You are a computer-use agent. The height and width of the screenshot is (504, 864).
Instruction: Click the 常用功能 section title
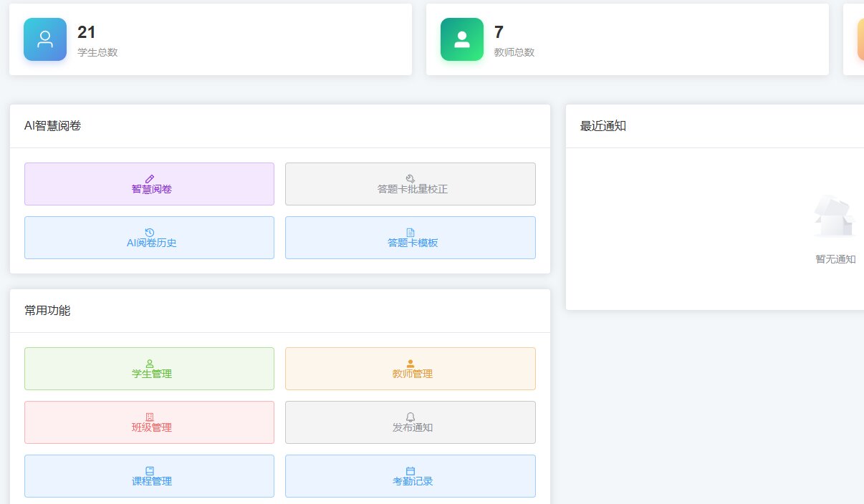(x=47, y=311)
